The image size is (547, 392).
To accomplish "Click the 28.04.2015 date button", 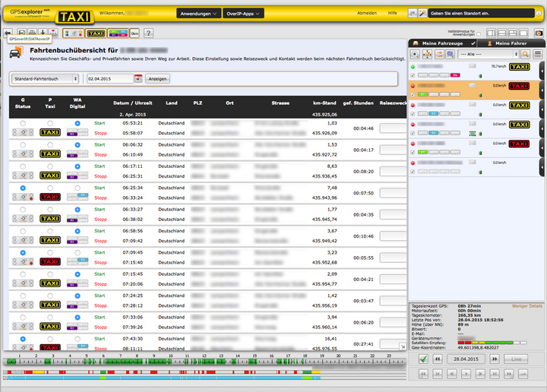I will pyautogui.click(x=466, y=359).
